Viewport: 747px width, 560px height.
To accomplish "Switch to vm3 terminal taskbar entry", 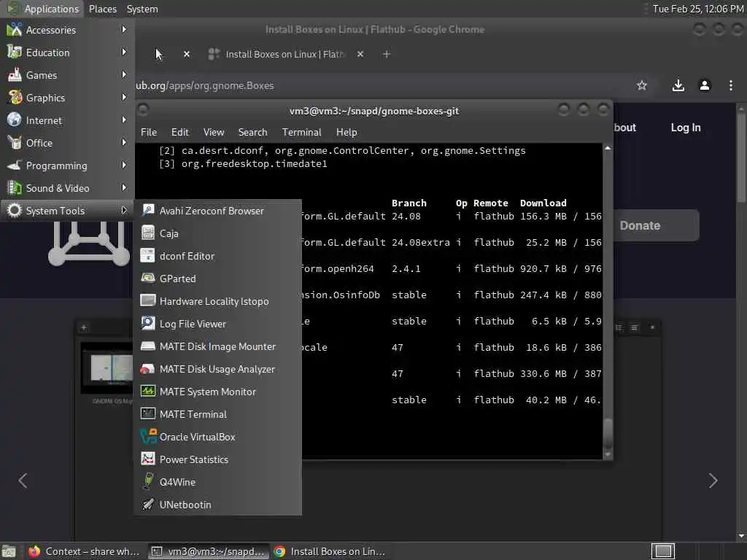I will tap(208, 551).
